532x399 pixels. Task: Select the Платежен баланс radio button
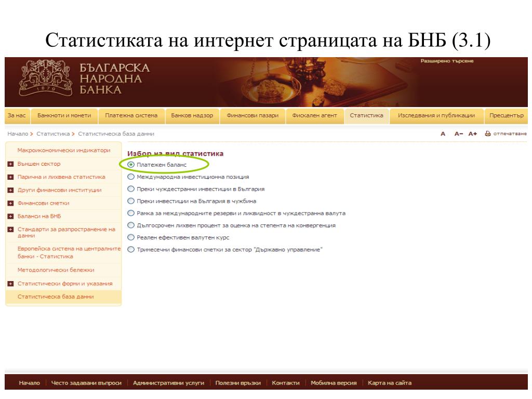pyautogui.click(x=131, y=165)
